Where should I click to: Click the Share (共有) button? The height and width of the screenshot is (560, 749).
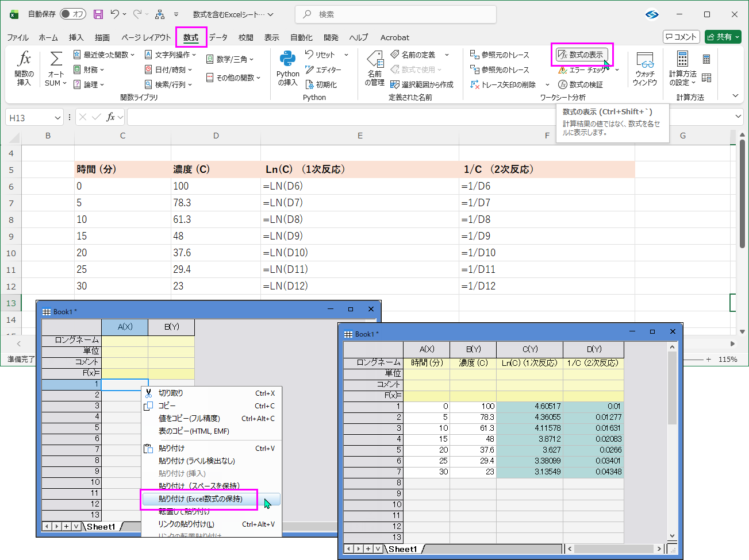[723, 37]
